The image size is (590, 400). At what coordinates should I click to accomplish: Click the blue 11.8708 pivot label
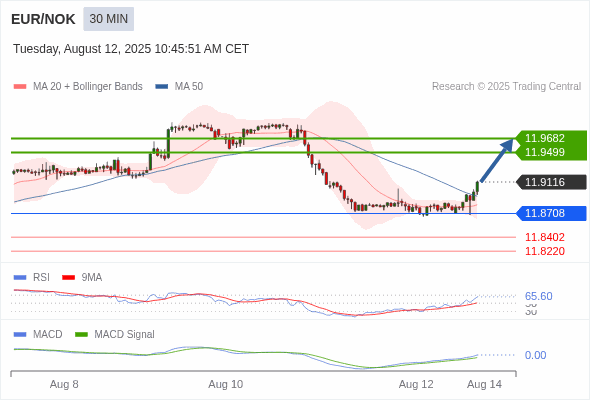551,213
